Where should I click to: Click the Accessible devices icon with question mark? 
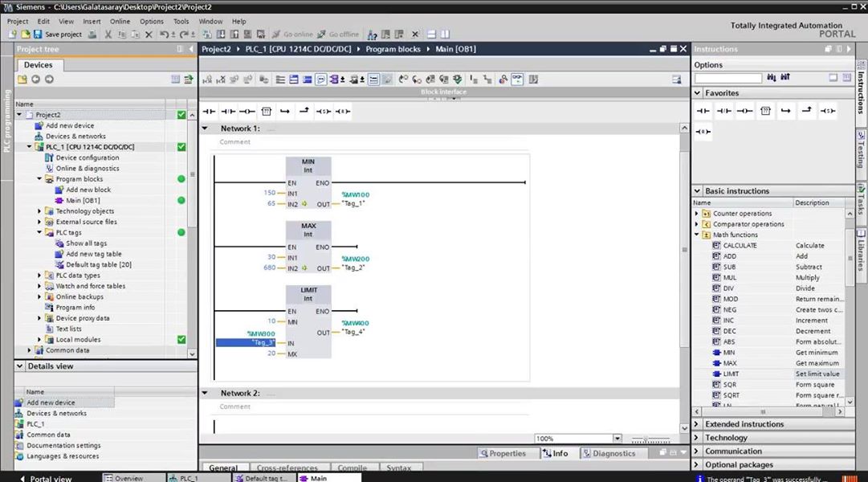(372, 35)
